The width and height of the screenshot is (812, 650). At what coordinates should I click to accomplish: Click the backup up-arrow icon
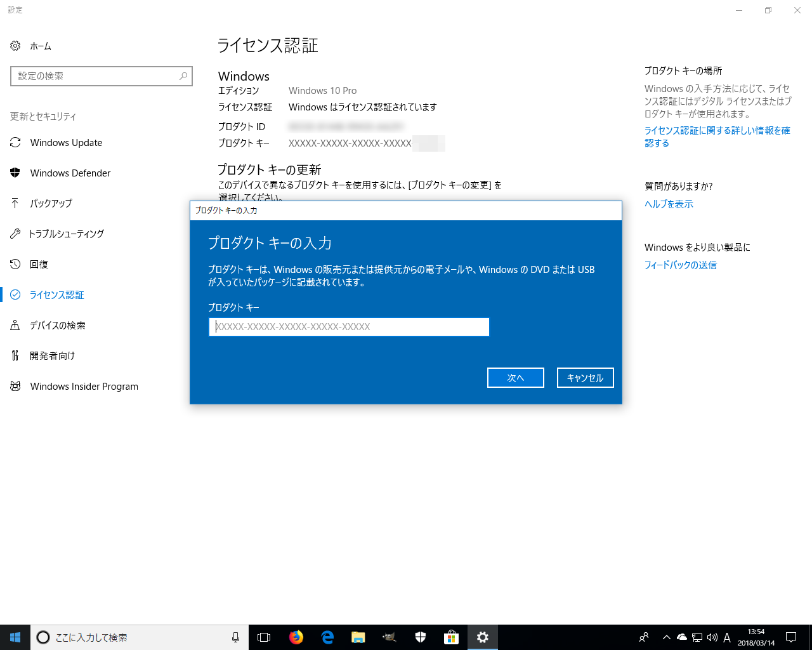pyautogui.click(x=15, y=203)
